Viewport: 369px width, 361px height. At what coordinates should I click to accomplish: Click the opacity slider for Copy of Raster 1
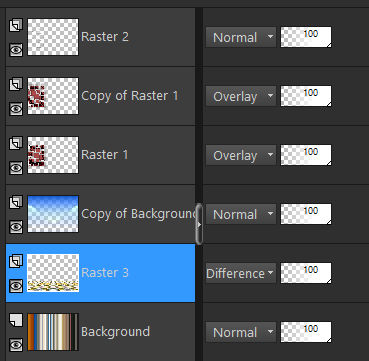(306, 96)
